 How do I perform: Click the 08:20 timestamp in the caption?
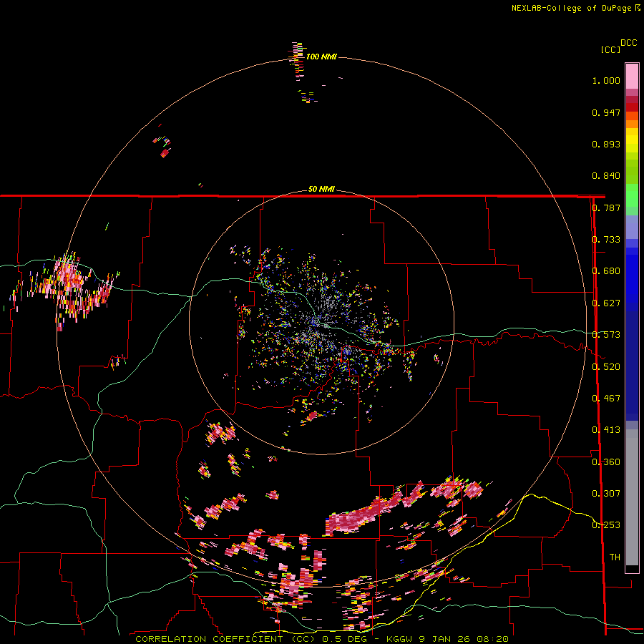(x=492, y=639)
